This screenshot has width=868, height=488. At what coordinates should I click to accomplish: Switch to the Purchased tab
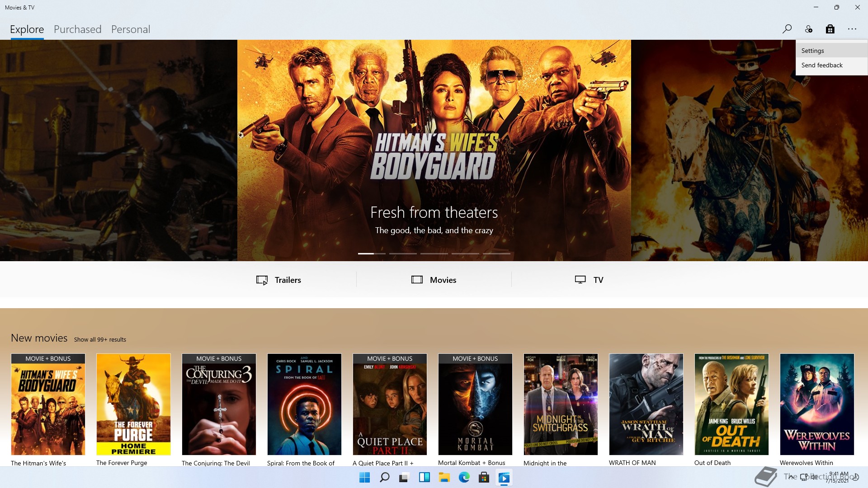(x=78, y=29)
